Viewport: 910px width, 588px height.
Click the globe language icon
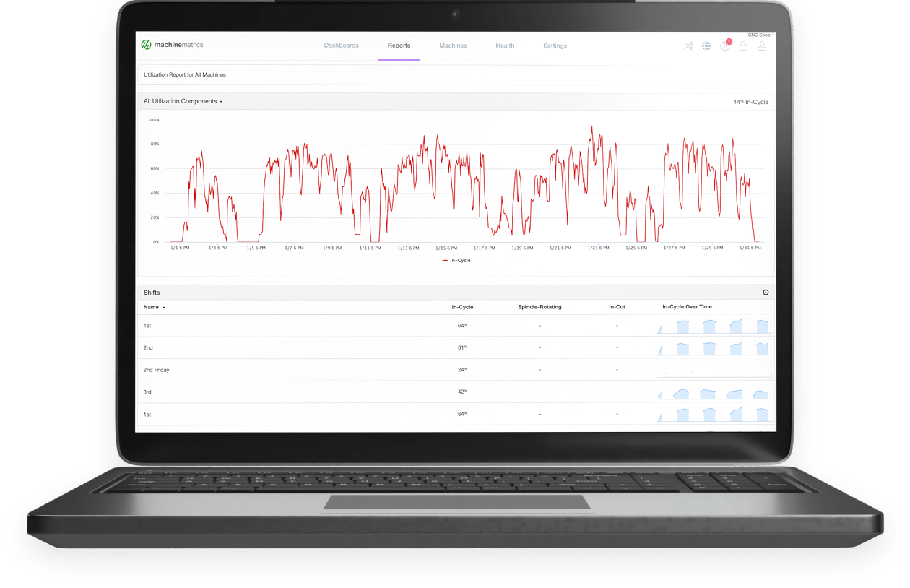click(x=706, y=46)
